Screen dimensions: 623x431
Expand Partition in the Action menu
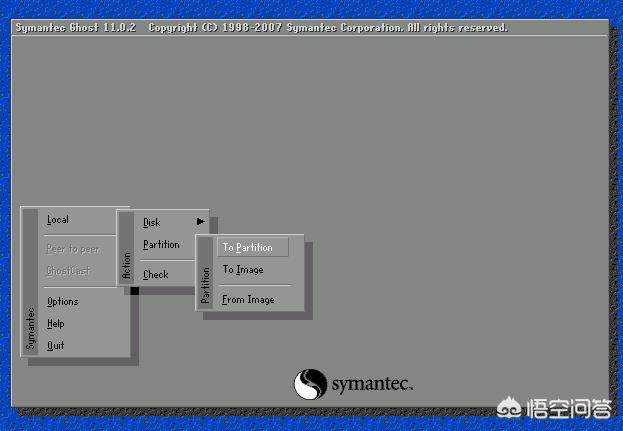161,245
